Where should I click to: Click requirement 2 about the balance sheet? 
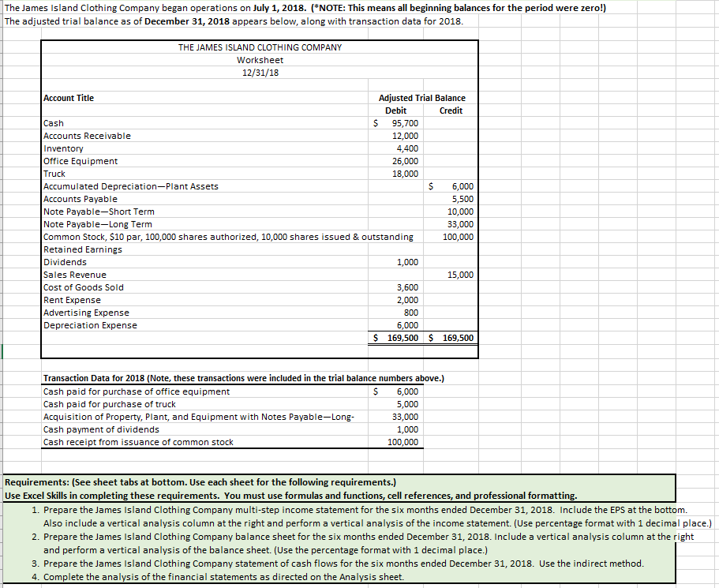pos(362,543)
